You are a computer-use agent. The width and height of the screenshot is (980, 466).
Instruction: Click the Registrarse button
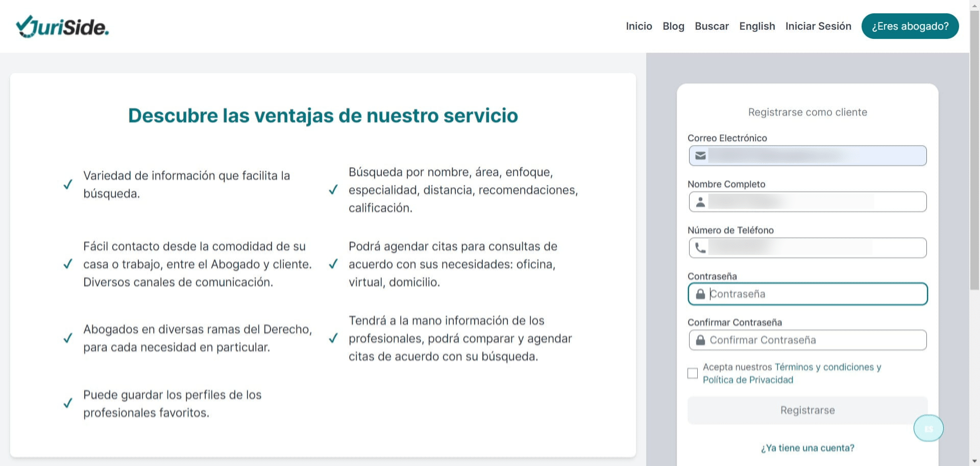click(807, 410)
